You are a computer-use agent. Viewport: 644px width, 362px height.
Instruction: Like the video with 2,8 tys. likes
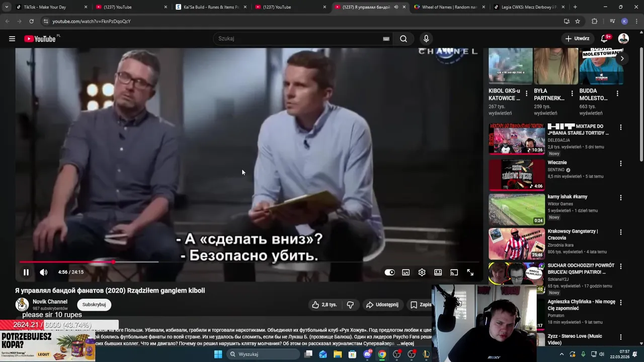324,305
